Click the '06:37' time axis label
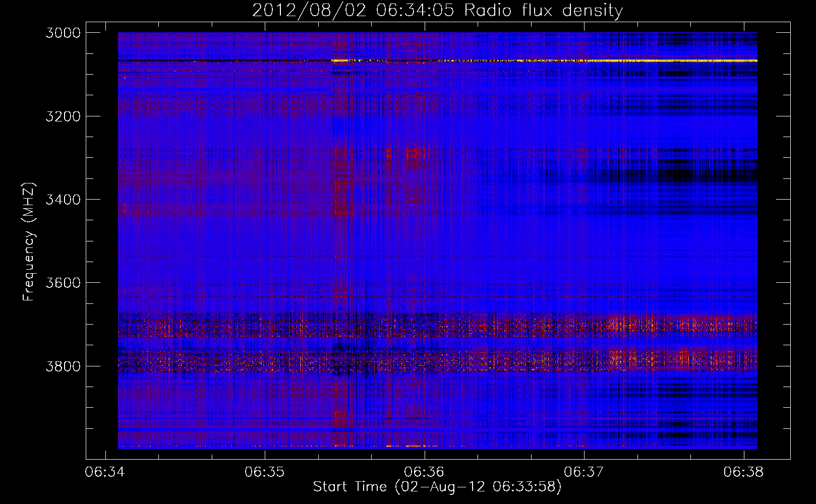Screen dimensions: 816x504 [x=584, y=472]
